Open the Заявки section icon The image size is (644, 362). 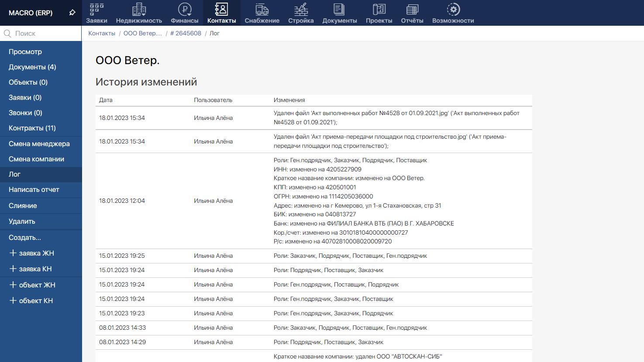[96, 10]
